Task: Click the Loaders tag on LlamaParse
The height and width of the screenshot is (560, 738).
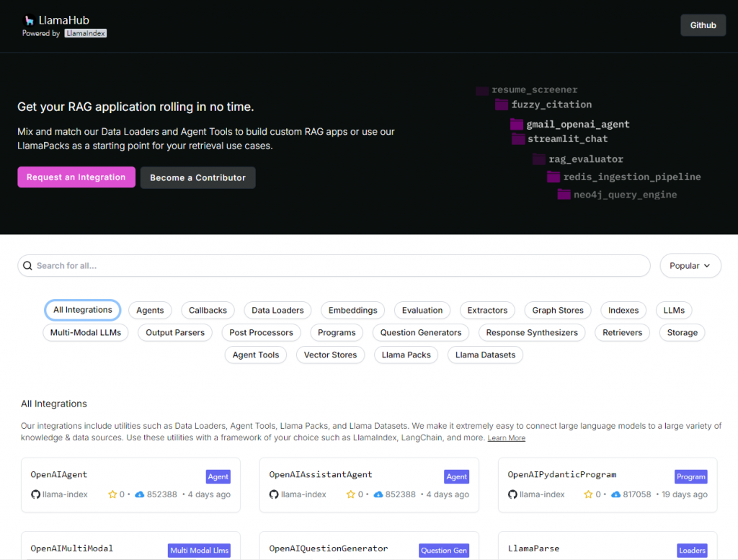Action: (693, 551)
